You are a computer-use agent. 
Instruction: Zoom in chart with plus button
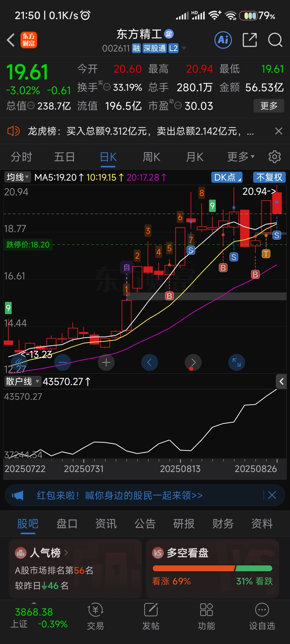[x=106, y=363]
